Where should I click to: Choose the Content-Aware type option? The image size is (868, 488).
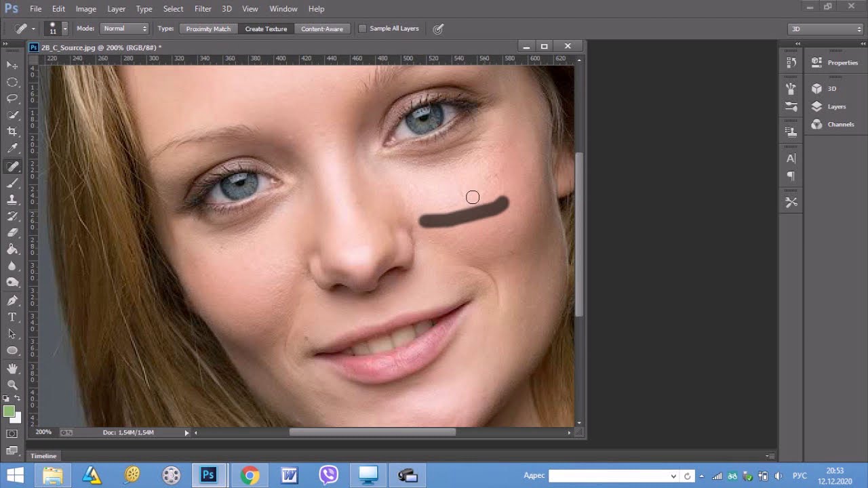322,28
